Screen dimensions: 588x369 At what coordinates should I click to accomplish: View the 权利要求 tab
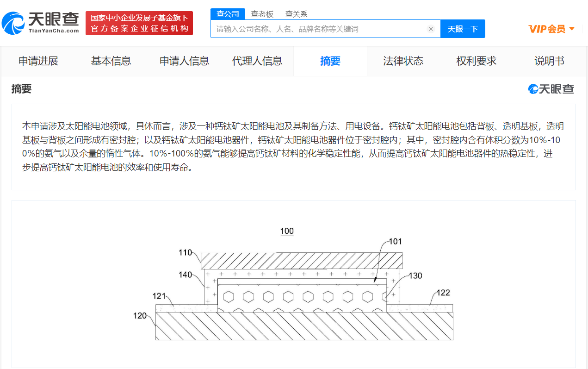pyautogui.click(x=476, y=61)
